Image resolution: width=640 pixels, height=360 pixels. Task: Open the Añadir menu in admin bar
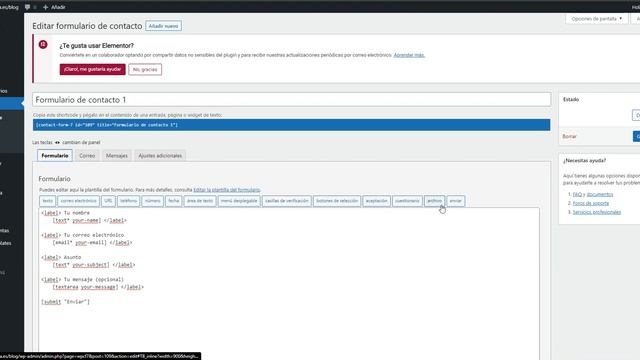[x=54, y=7]
